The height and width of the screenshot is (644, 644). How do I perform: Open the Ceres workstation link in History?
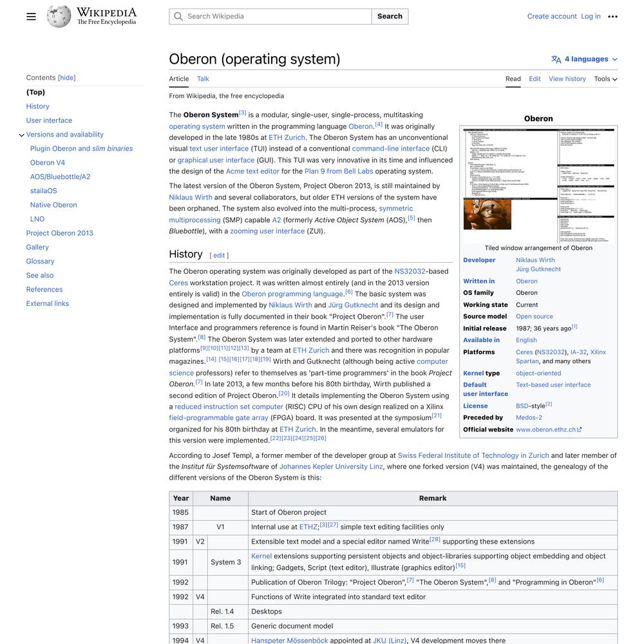click(x=178, y=283)
